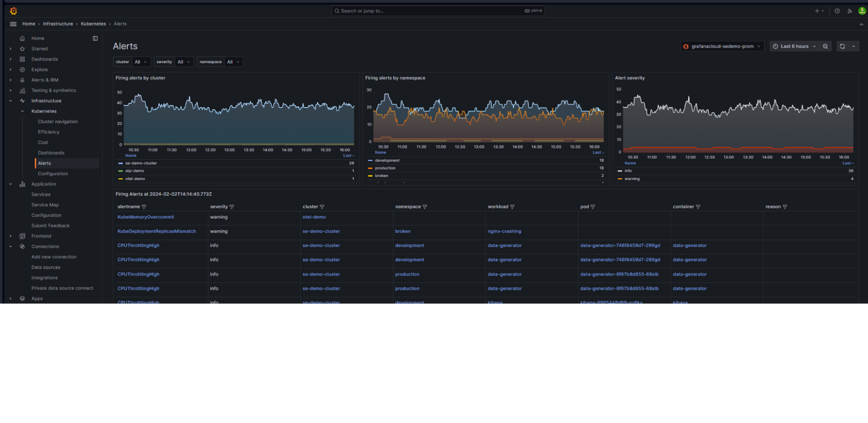This screenshot has width=868, height=423.
Task: Click the search bar at top
Action: click(437, 11)
